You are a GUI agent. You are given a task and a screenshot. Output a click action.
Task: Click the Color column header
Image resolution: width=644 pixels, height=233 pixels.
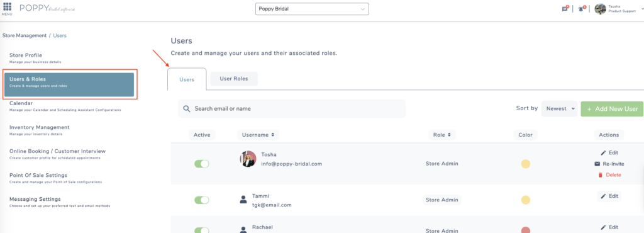click(525, 135)
